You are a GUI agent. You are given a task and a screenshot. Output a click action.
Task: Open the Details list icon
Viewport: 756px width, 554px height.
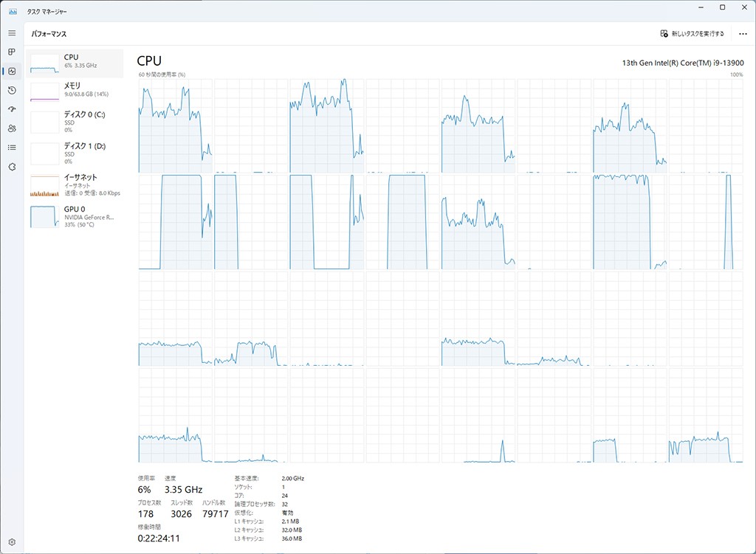click(12, 148)
